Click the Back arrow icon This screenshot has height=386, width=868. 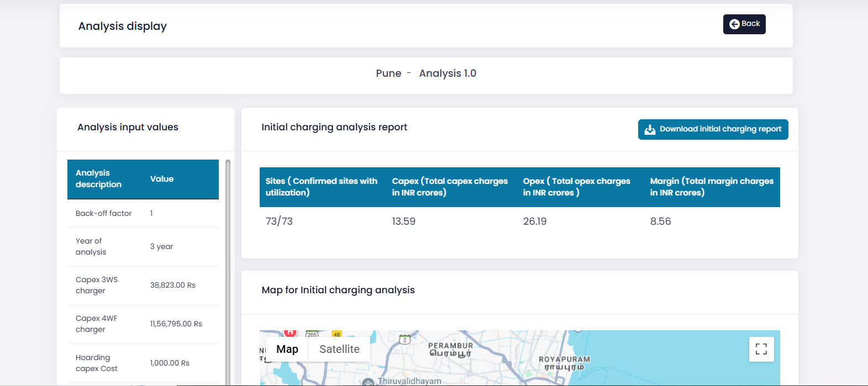tap(734, 24)
